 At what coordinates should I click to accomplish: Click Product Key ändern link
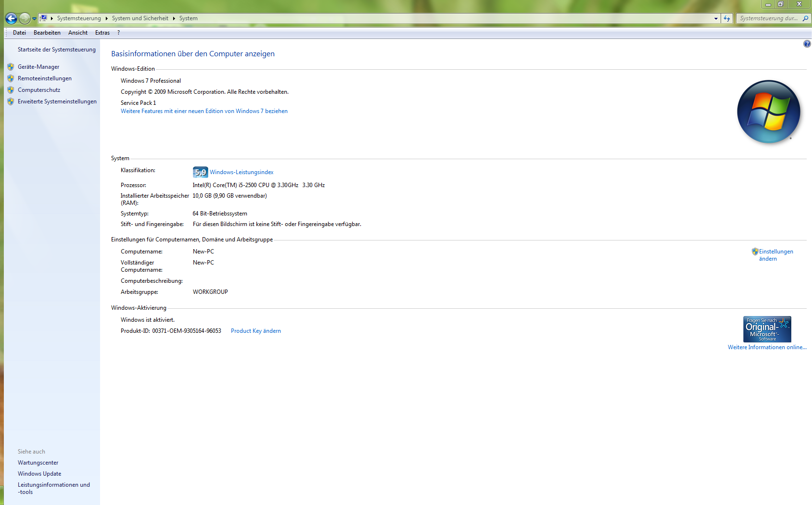point(256,331)
